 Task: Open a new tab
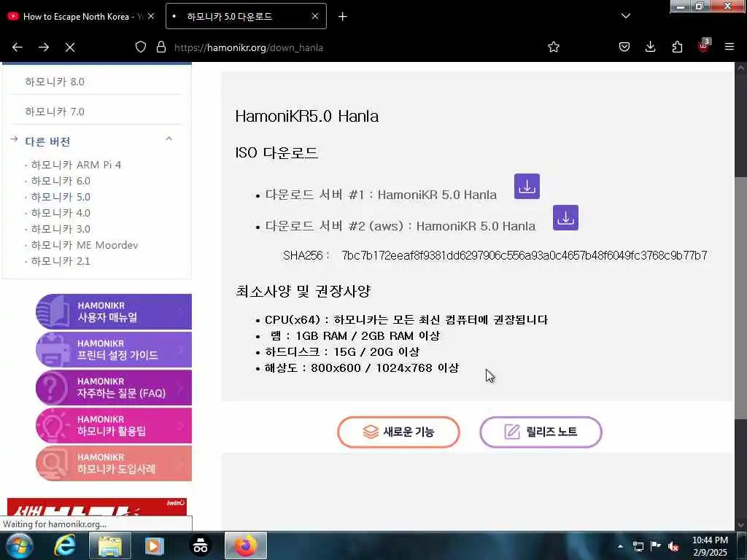[x=343, y=17]
